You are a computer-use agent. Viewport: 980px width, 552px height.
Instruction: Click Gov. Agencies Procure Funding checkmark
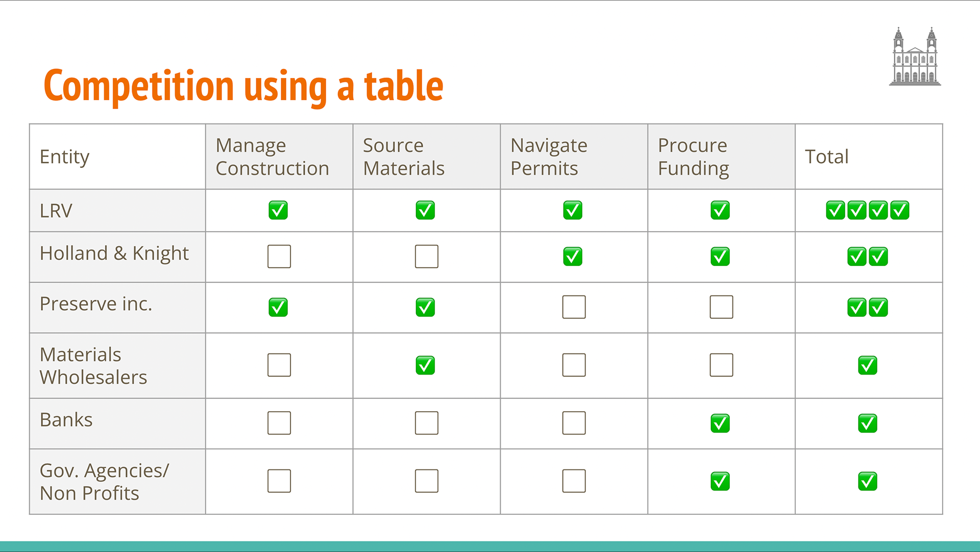(720, 481)
